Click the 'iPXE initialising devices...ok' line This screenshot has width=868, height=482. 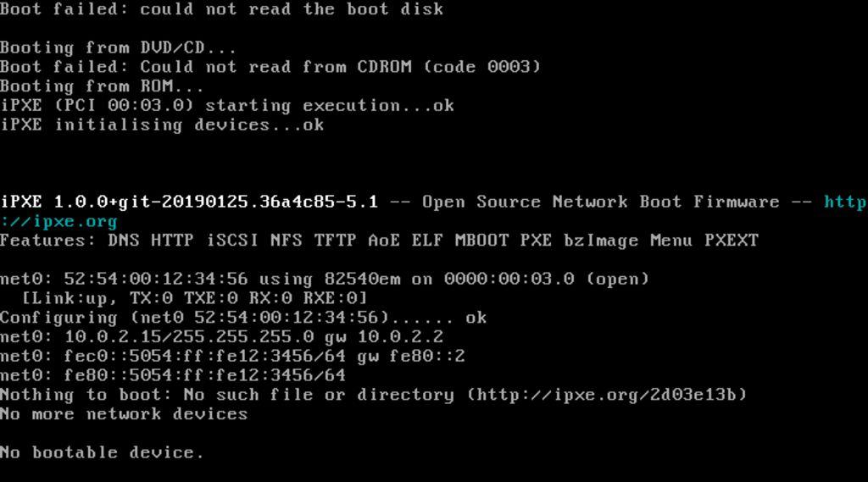pyautogui.click(x=161, y=125)
